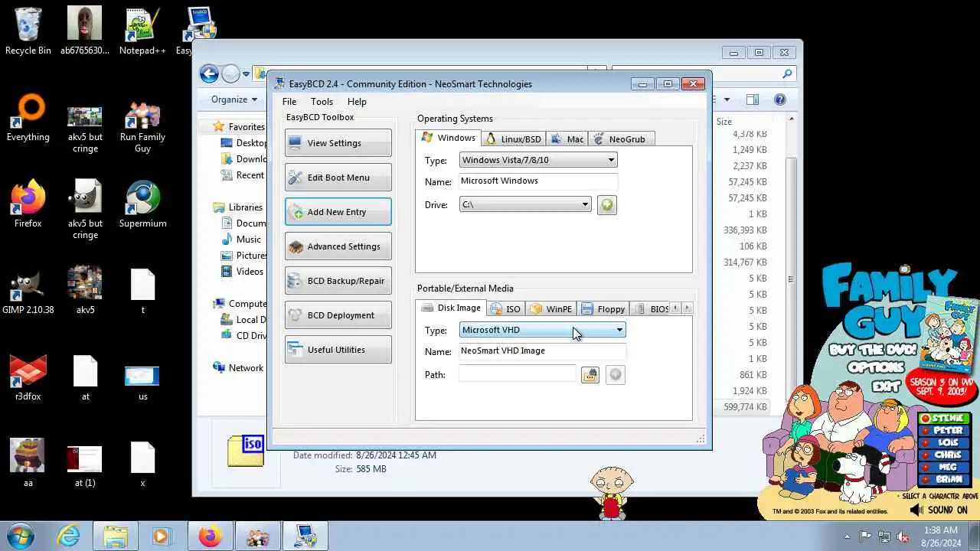Open the Explorer help icon
Image resolution: width=980 pixels, height=551 pixels.
[x=780, y=99]
